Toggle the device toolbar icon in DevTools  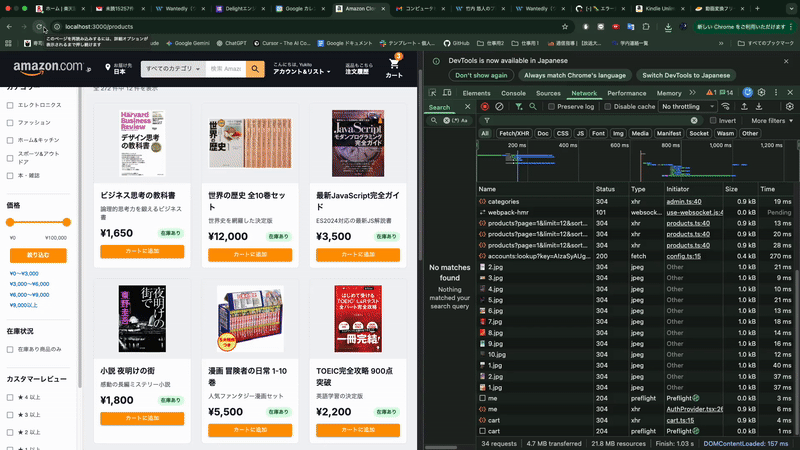coord(447,93)
